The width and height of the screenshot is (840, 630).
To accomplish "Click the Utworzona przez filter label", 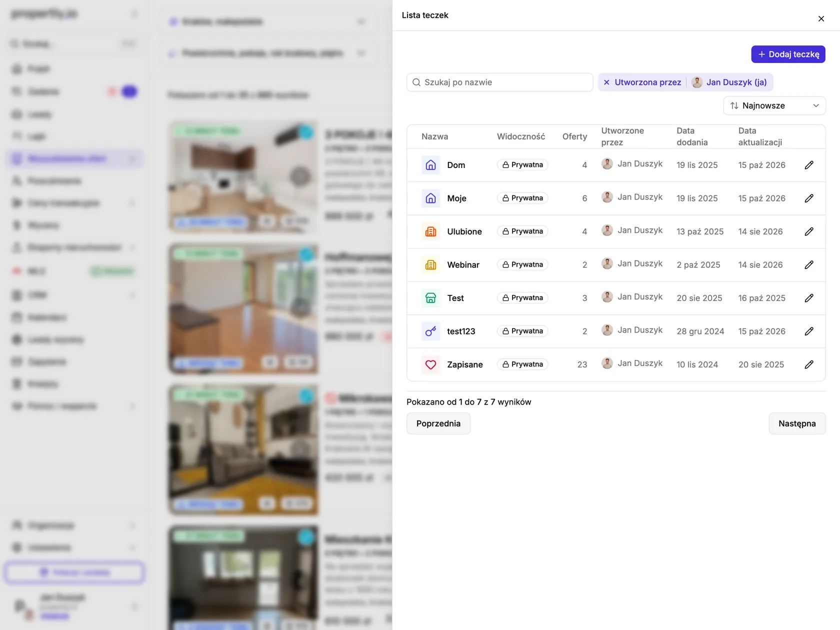I will 647,82.
